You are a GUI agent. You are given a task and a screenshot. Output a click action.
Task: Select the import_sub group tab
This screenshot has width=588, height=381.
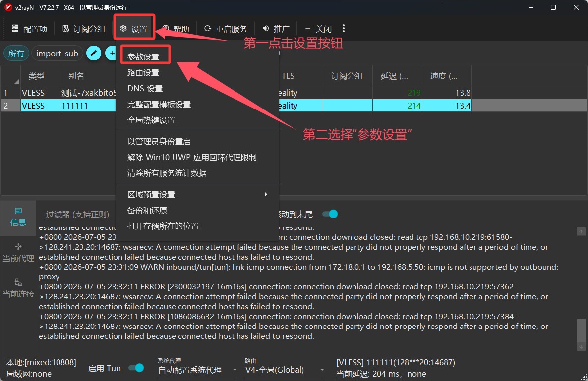click(57, 54)
